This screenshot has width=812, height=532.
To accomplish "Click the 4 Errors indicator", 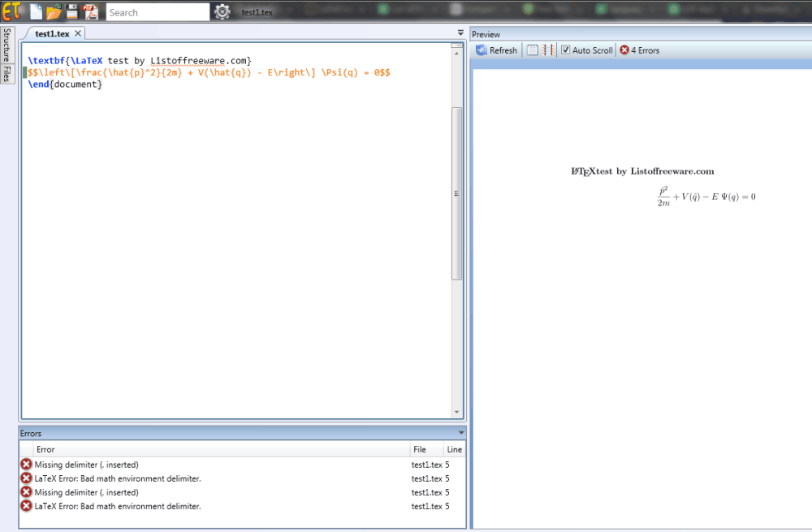I will click(x=640, y=50).
